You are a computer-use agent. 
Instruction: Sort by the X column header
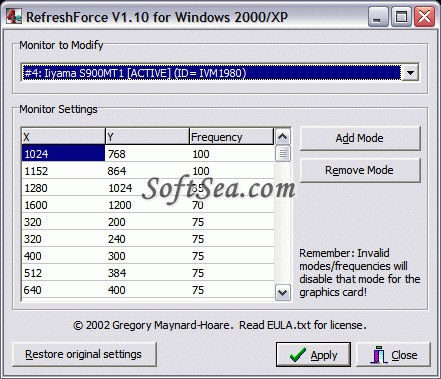click(x=63, y=136)
